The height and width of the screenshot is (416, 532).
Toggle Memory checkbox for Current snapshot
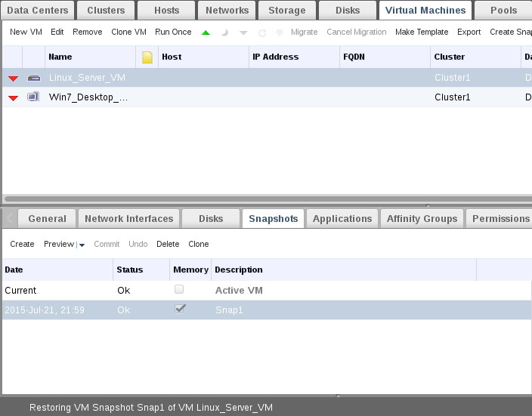tap(179, 289)
